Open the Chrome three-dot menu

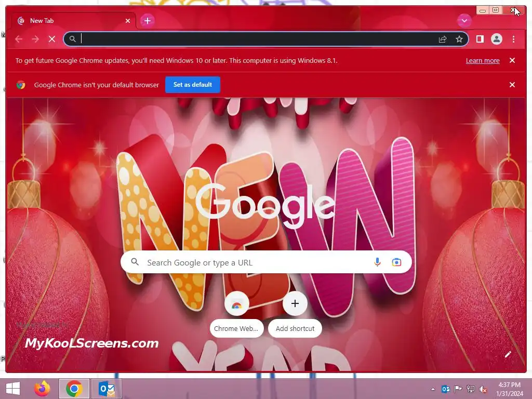(x=513, y=39)
